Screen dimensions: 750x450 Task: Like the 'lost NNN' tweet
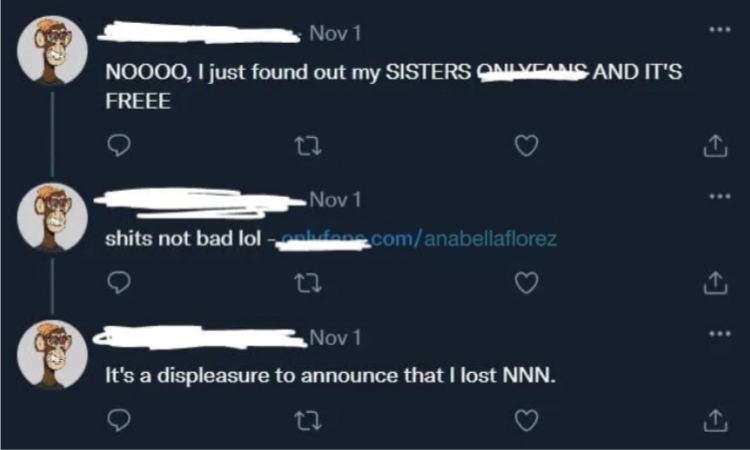click(x=526, y=420)
